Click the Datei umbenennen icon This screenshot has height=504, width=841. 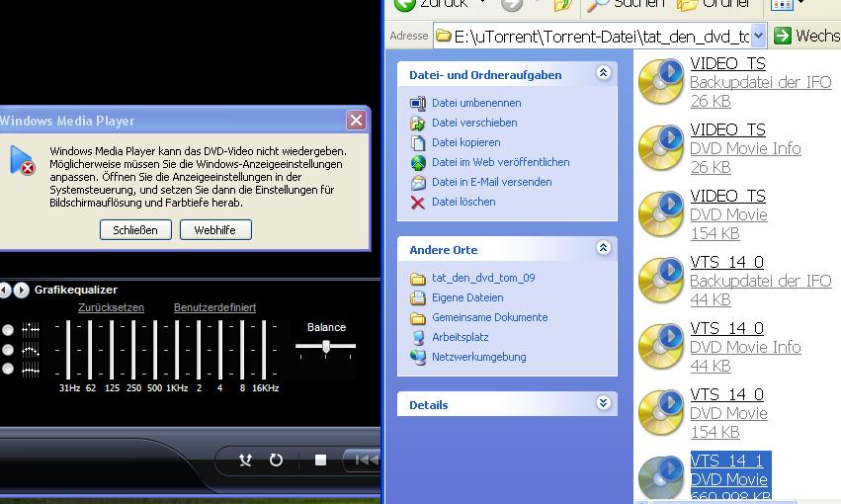pos(417,103)
